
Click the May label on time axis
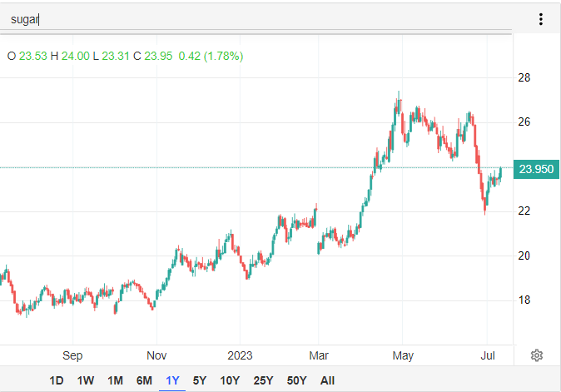[x=403, y=355]
